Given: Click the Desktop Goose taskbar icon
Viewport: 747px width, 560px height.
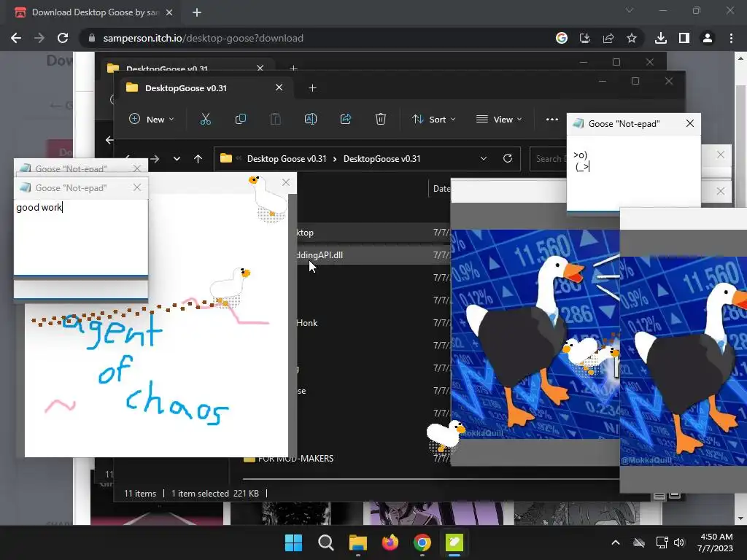Looking at the screenshot, I should coord(454,542).
